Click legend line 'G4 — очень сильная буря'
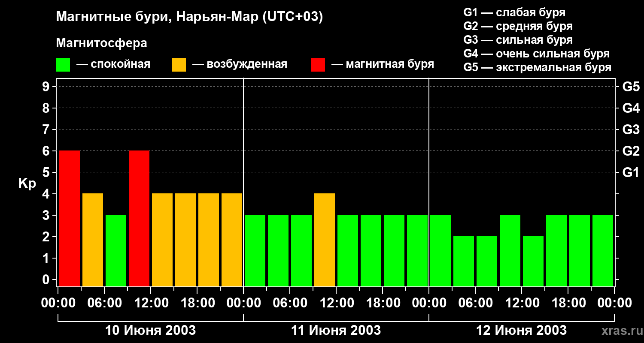This screenshot has width=644, height=343. (537, 54)
